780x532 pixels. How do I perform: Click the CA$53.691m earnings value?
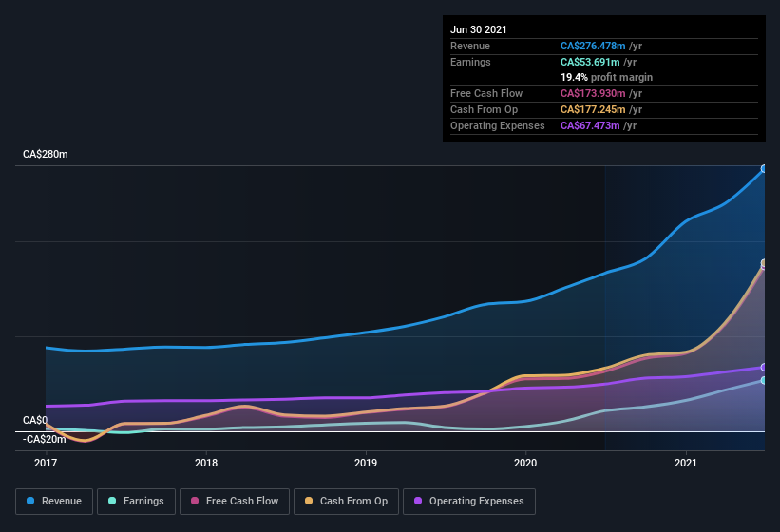click(x=590, y=62)
